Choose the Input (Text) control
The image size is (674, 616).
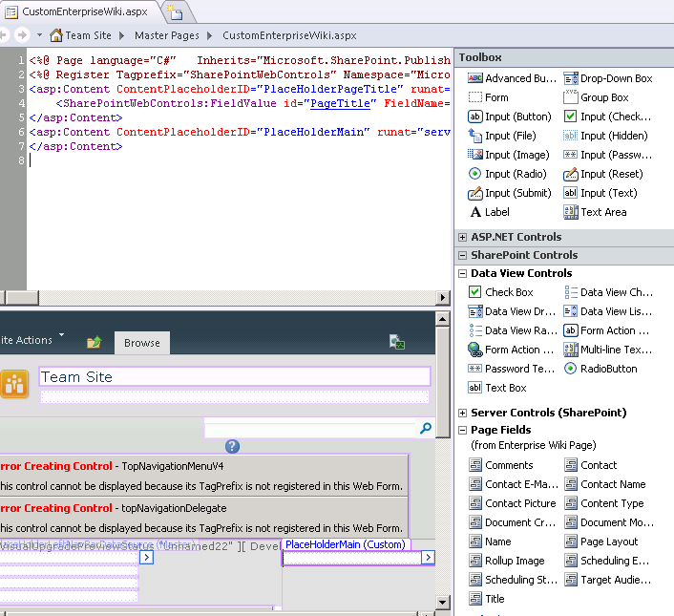(600, 193)
